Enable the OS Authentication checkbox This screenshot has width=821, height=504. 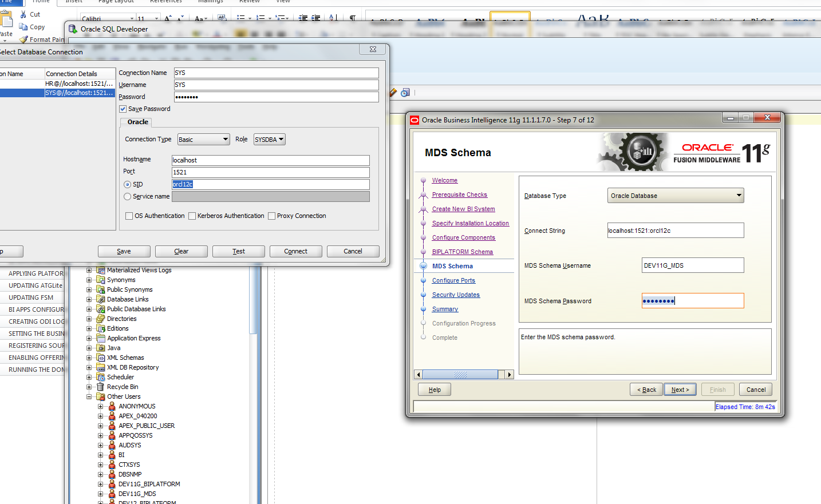(129, 216)
